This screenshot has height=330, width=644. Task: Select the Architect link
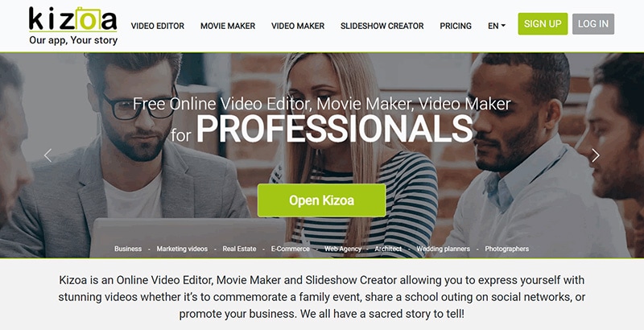point(388,249)
